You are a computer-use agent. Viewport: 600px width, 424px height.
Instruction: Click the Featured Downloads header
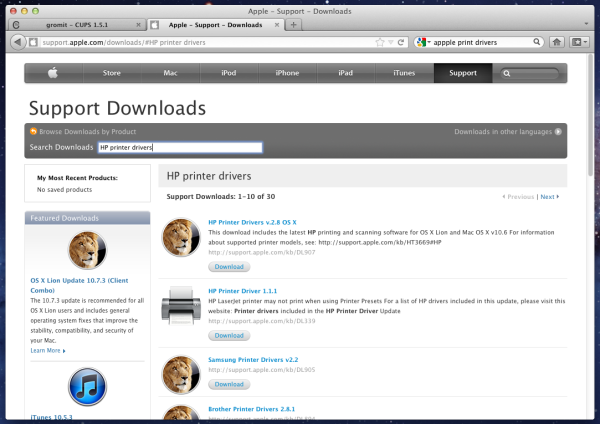click(87, 218)
